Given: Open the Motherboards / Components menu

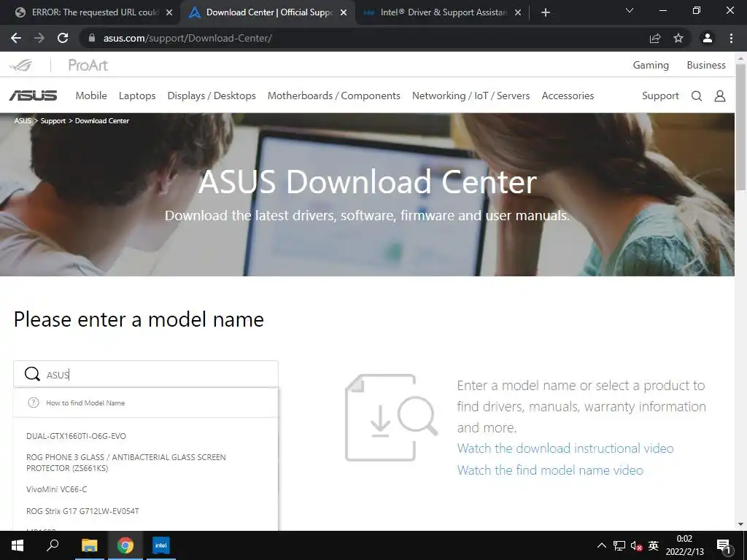Looking at the screenshot, I should point(334,96).
